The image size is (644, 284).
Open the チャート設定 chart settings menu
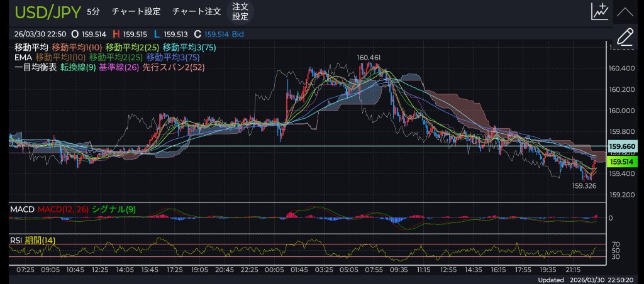click(136, 11)
